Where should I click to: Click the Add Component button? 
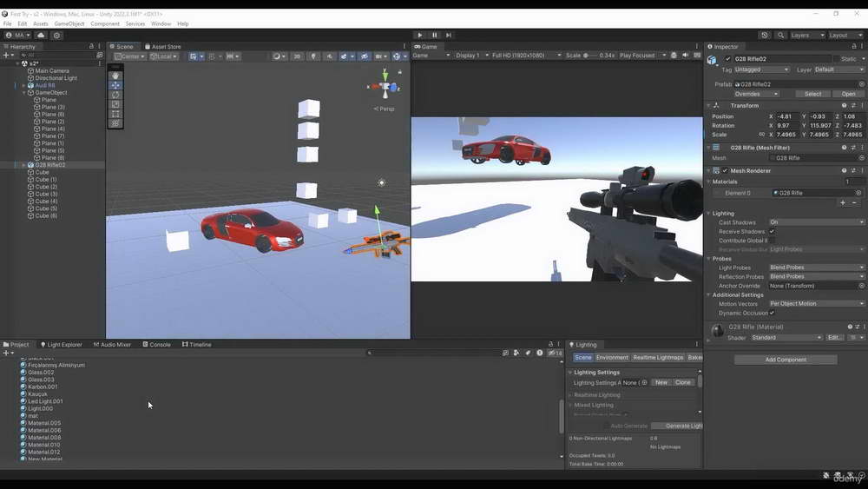[786, 360]
